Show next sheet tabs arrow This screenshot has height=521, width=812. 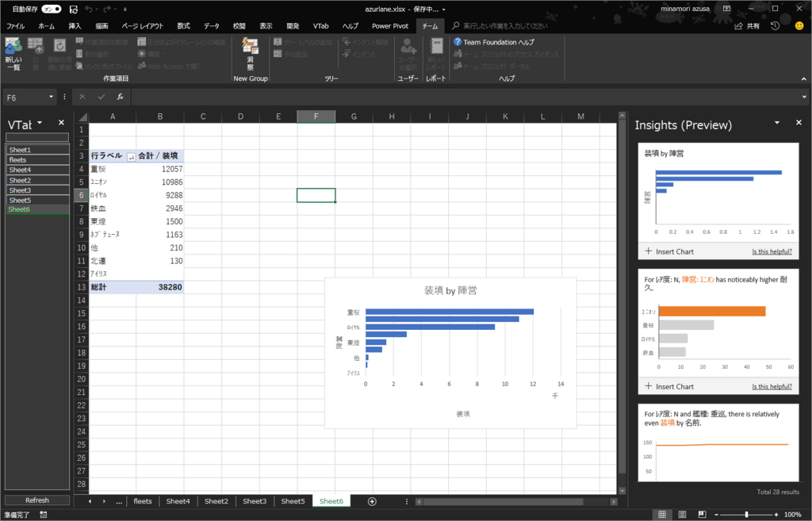(104, 501)
